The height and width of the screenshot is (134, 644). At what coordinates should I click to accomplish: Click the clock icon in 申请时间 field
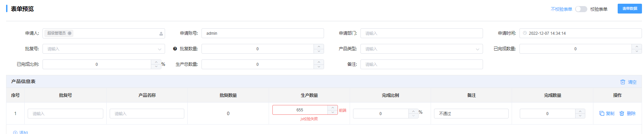525,33
